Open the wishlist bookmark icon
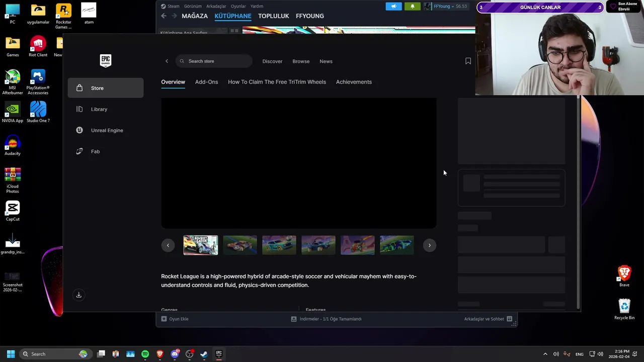The image size is (644, 362). click(x=468, y=61)
